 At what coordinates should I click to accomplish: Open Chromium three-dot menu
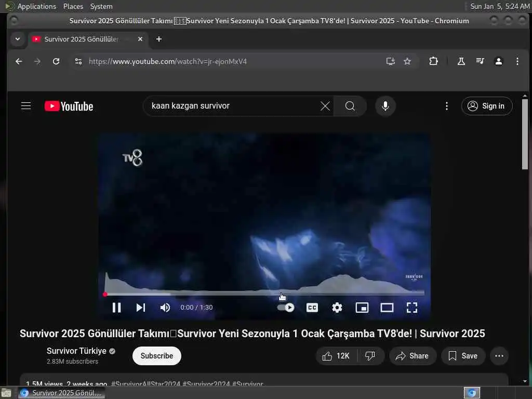pyautogui.click(x=517, y=61)
